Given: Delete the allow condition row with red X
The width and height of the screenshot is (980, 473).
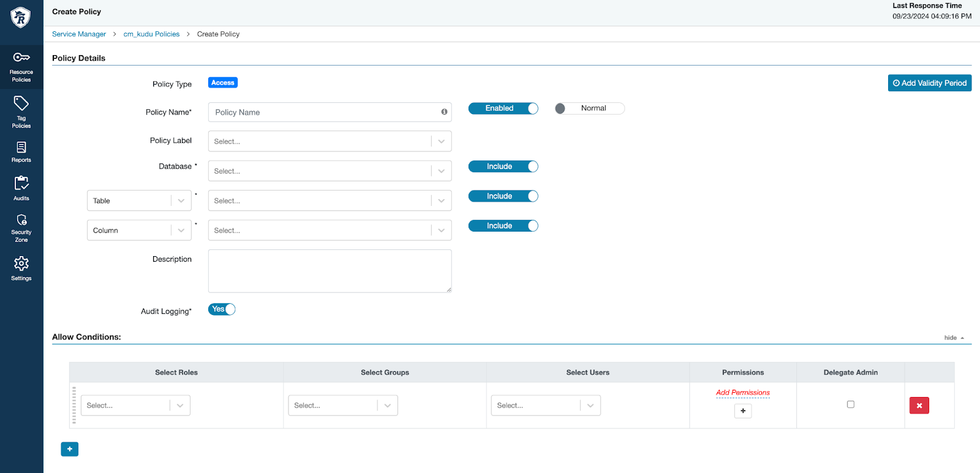Looking at the screenshot, I should click(x=919, y=406).
